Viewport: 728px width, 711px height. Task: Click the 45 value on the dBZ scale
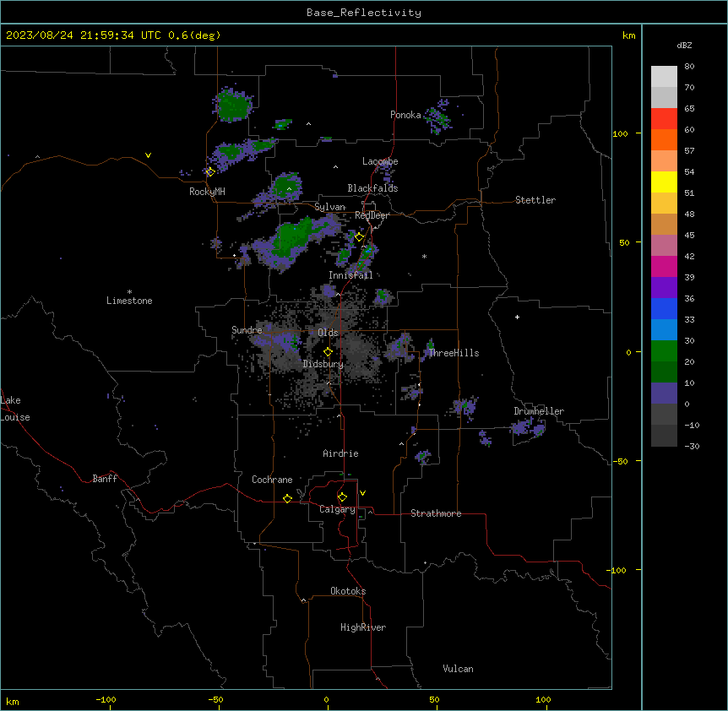pyautogui.click(x=689, y=236)
